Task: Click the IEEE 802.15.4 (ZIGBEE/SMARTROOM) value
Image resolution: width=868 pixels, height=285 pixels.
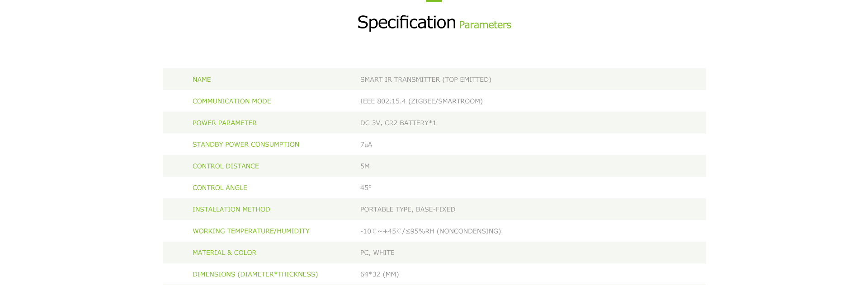Action: pyautogui.click(x=421, y=101)
